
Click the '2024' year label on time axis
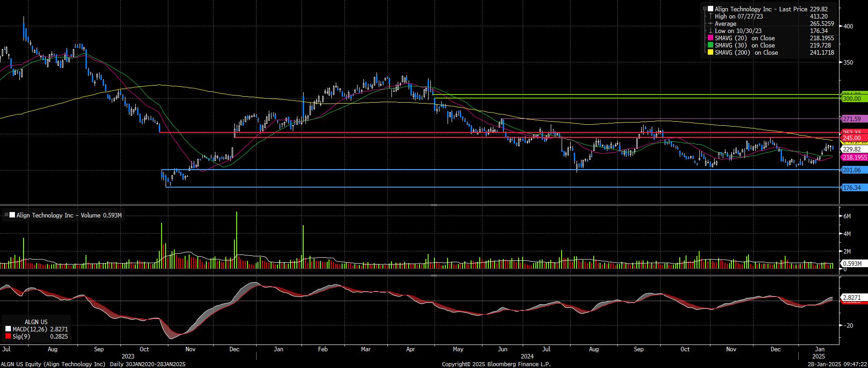click(x=527, y=356)
